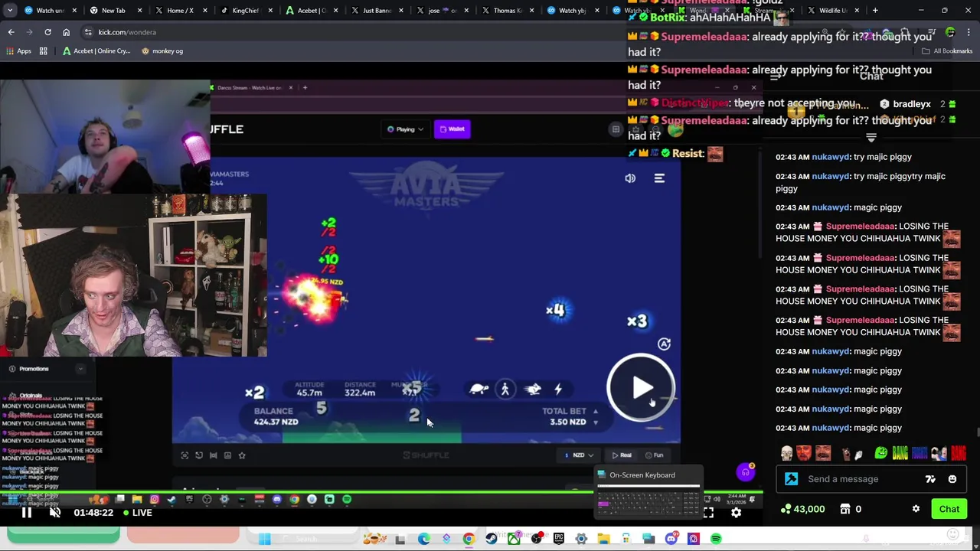Unmute the stream audio
The height and width of the screenshot is (551, 980).
pyautogui.click(x=55, y=513)
